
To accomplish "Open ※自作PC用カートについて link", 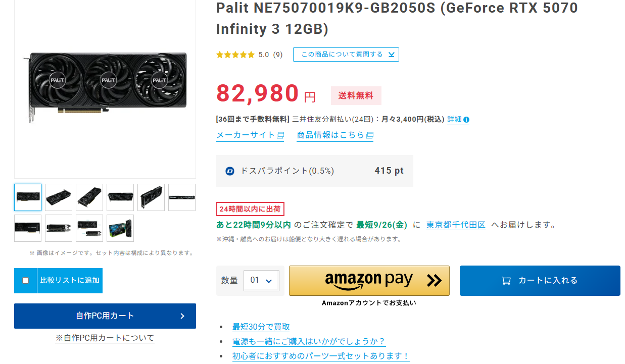I will coord(105,338).
